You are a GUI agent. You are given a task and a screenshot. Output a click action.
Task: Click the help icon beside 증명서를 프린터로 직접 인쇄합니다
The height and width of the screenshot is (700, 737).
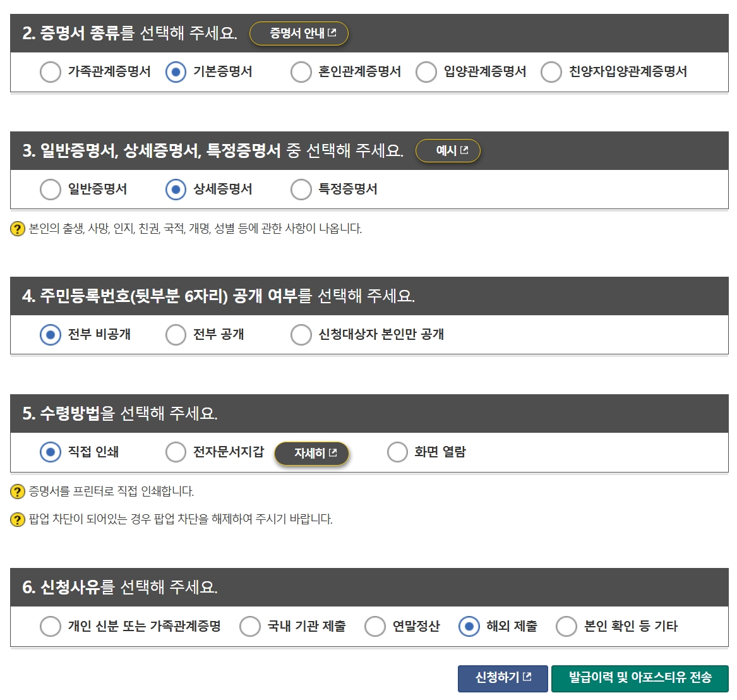pos(18,492)
